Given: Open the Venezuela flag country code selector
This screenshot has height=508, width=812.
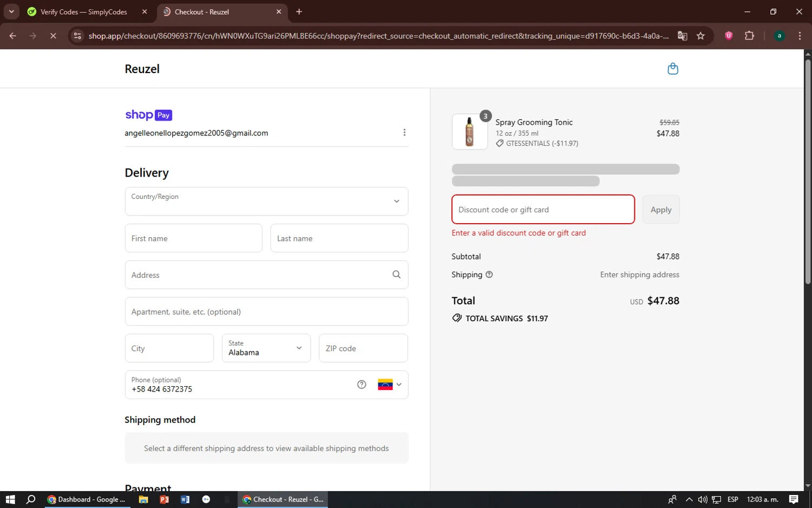Looking at the screenshot, I should click(x=390, y=385).
